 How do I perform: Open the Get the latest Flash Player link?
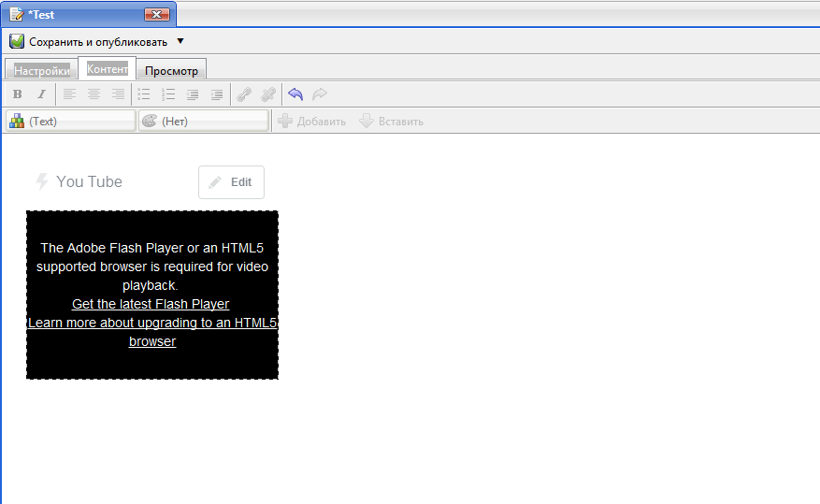pyautogui.click(x=151, y=304)
